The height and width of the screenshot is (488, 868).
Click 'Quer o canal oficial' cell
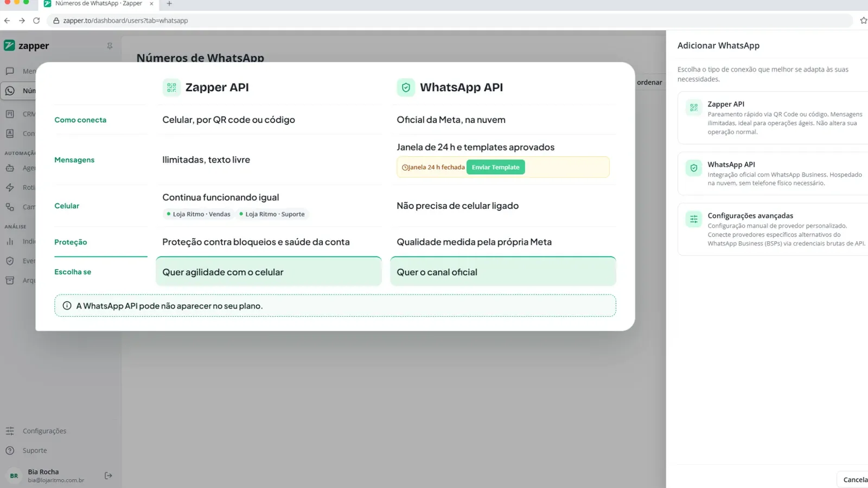[x=503, y=272]
